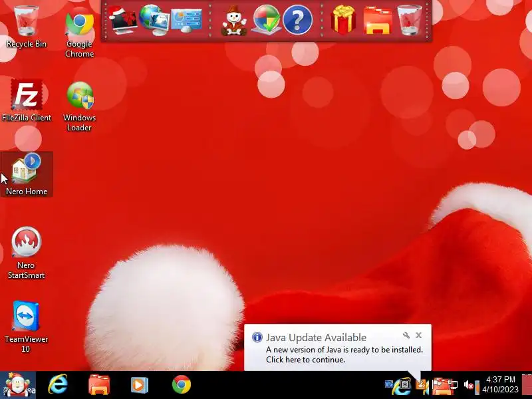Viewport: 532px width, 399px height.
Task: Click the Action Center flag tray icon
Action: click(x=438, y=384)
